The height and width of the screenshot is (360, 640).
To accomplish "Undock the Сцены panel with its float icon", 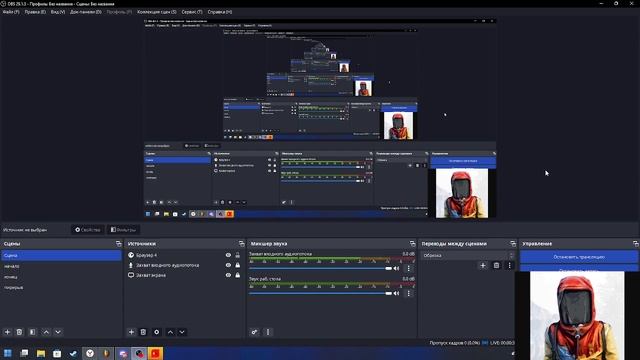I will click(x=118, y=244).
